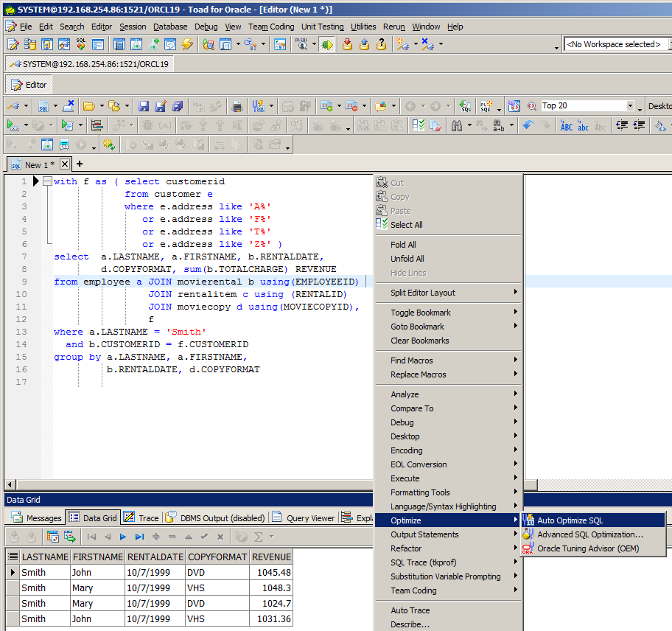Switch to the DBMS Output (disabled) tab
Viewport: 672px width, 631px height.
[x=216, y=517]
